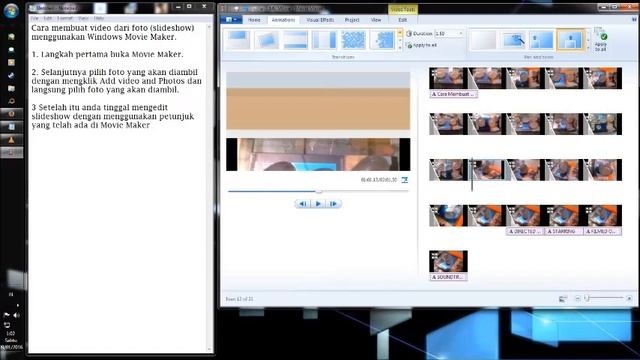640x360 pixels.
Task: Click the storyboard playhead marker
Action: tap(472, 175)
